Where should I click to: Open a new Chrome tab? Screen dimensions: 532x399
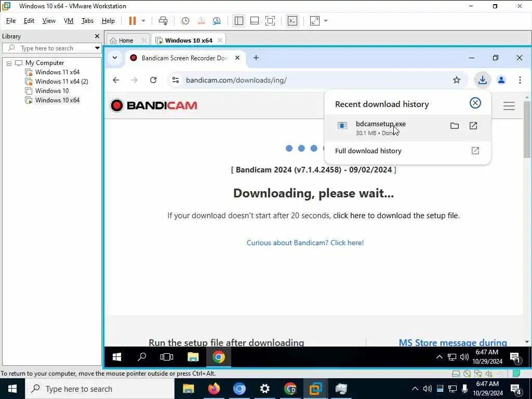click(x=256, y=58)
